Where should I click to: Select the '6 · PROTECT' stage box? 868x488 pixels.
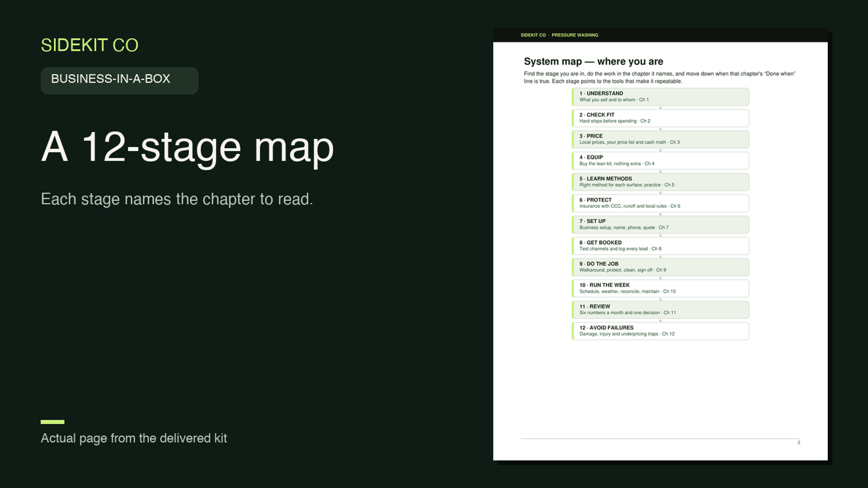point(660,203)
